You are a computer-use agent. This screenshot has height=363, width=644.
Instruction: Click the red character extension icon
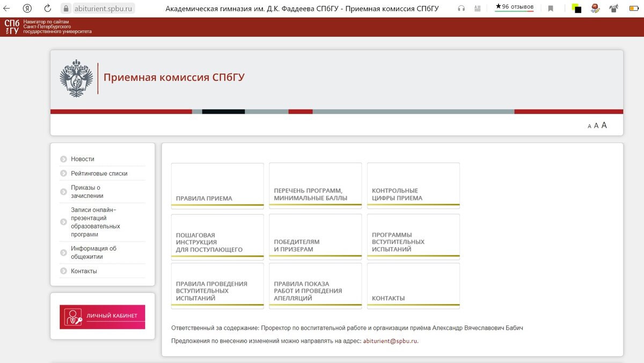595,8
